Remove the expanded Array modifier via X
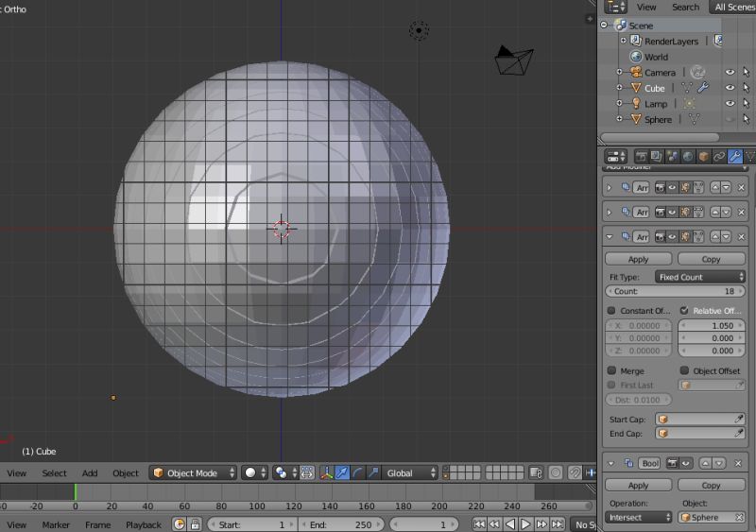The height and width of the screenshot is (532, 756). (x=742, y=237)
